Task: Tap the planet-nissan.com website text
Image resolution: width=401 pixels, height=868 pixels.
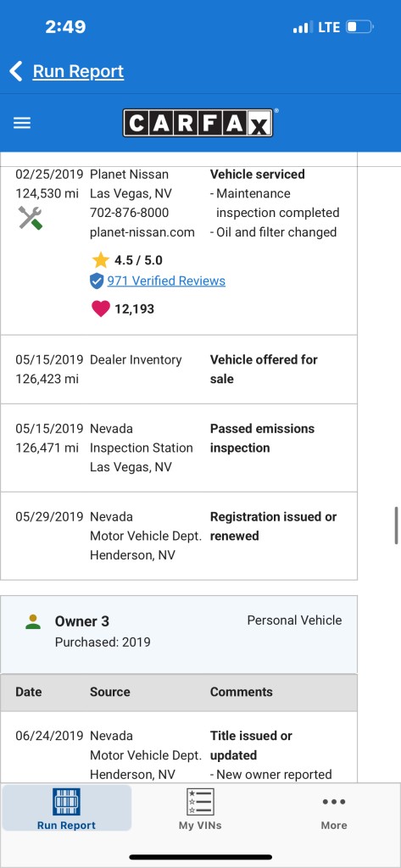Action: pyautogui.click(x=142, y=232)
